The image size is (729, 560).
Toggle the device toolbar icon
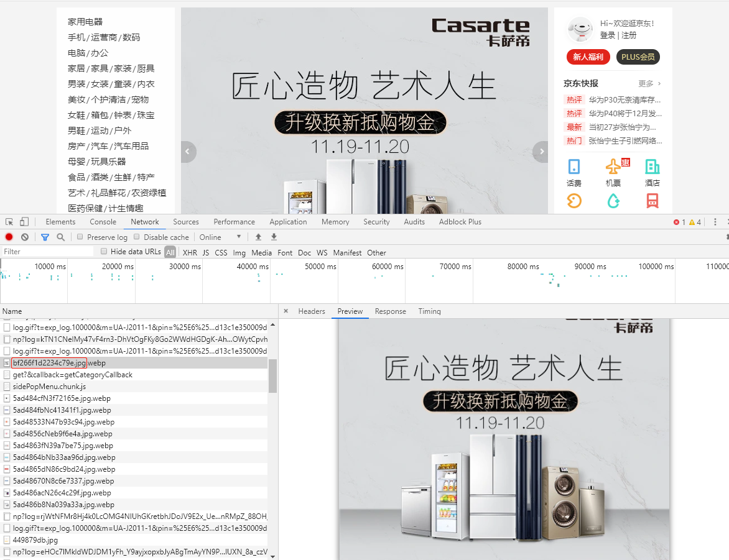24,222
